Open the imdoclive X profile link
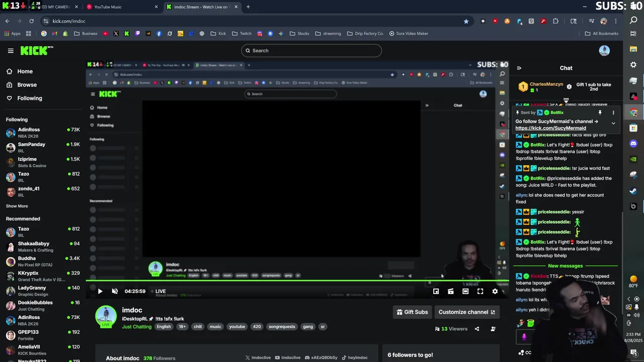 [x=258, y=358]
